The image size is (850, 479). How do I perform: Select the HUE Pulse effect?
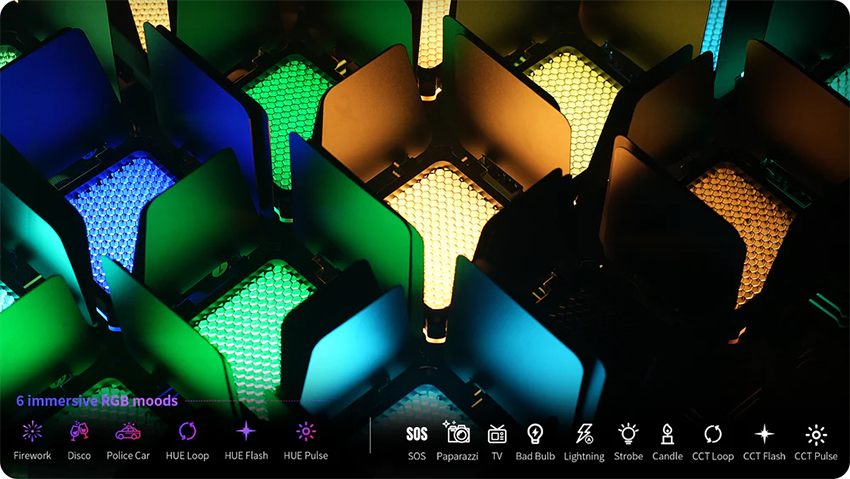pos(305,432)
